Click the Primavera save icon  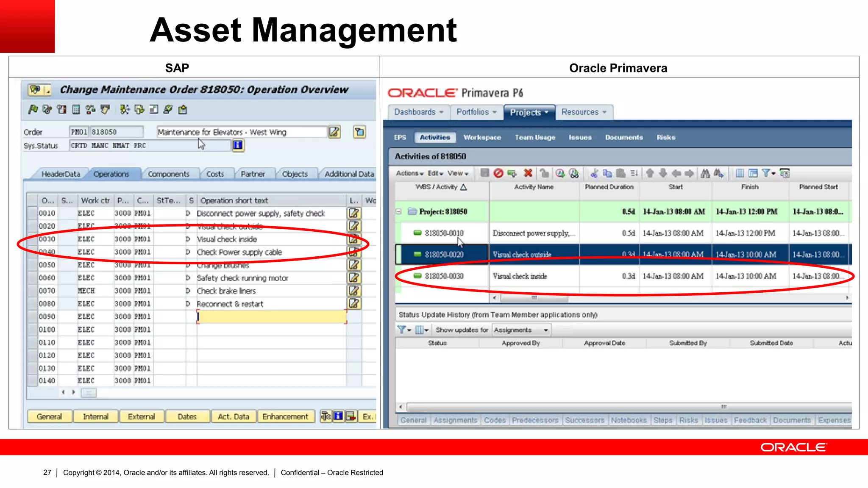click(x=485, y=173)
